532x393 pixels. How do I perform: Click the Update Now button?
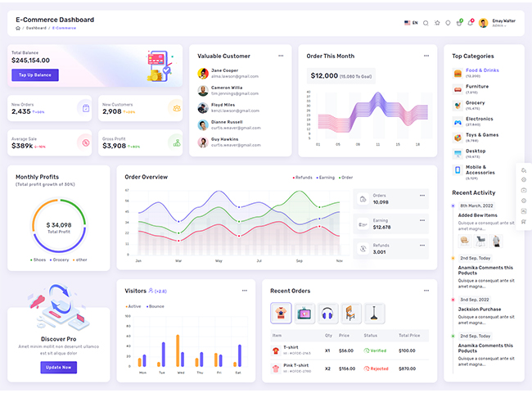pos(58,367)
